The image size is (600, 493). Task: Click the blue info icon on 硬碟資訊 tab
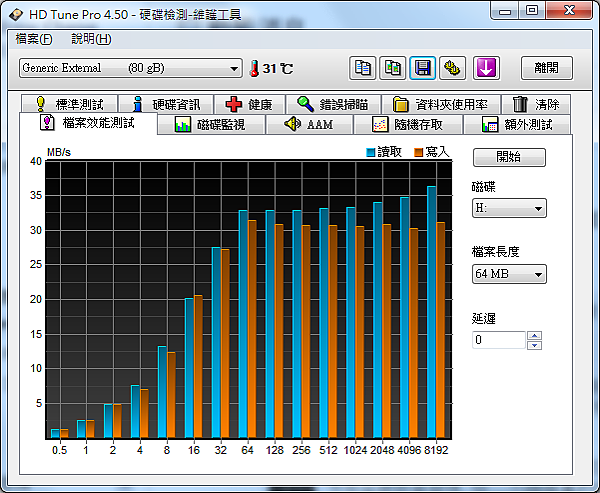coord(138,104)
